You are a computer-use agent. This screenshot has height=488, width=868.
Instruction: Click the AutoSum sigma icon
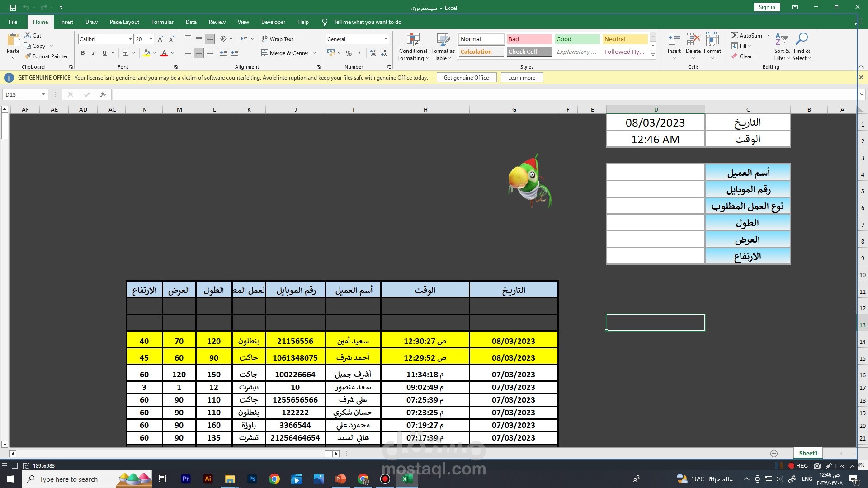pyautogui.click(x=735, y=35)
